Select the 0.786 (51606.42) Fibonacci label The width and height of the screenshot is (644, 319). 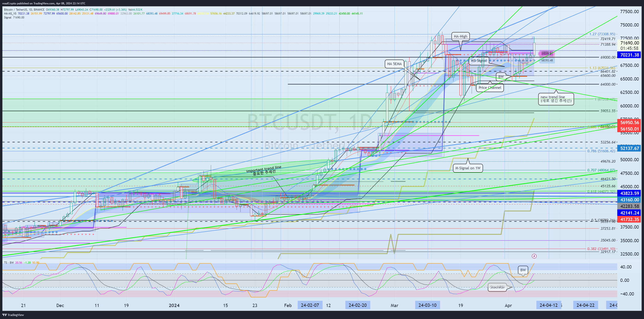(601, 151)
